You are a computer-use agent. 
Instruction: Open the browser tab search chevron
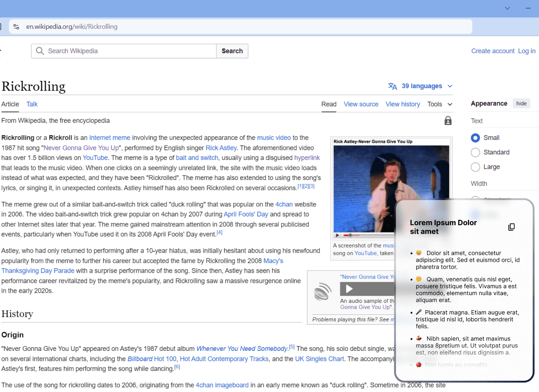click(507, 8)
